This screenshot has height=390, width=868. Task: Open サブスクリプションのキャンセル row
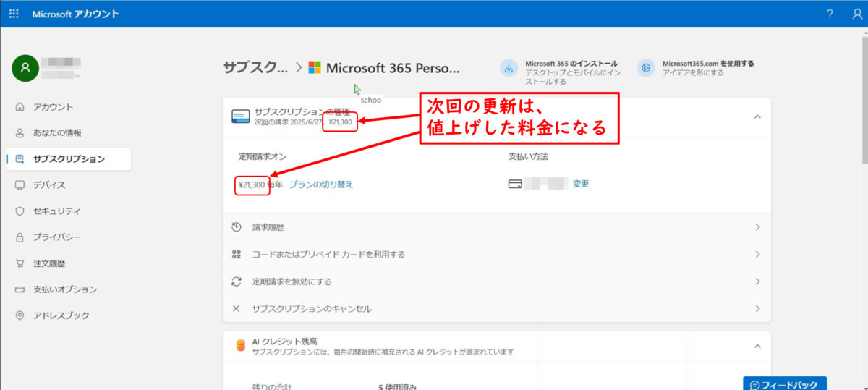tap(496, 308)
